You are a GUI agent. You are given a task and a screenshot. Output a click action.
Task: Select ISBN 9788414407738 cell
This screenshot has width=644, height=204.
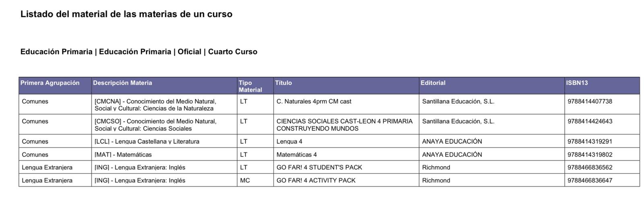coord(602,104)
